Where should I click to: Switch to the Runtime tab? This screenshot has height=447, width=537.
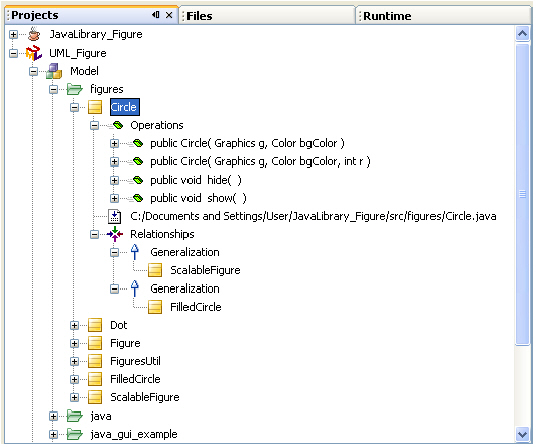tap(444, 16)
